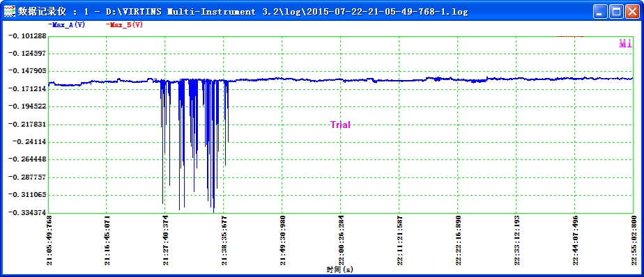
Task: Maximize the data logger window
Action: tap(616, 12)
